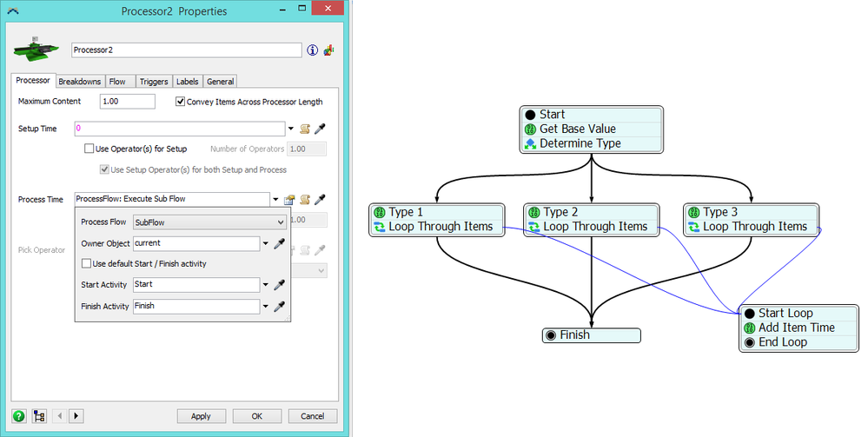Select the Get Base Value activity
Image resolution: width=868 pixels, height=437 pixels.
pos(591,129)
